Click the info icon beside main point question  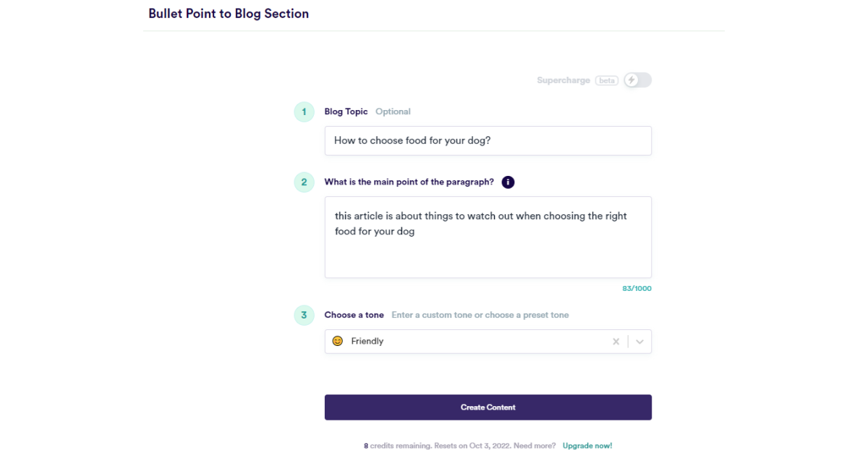tap(508, 182)
